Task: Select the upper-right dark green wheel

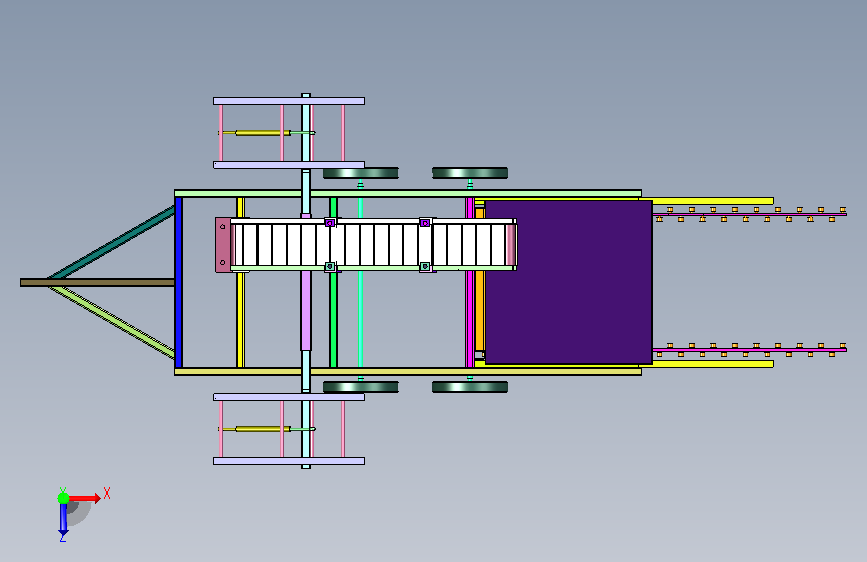Action: click(469, 173)
